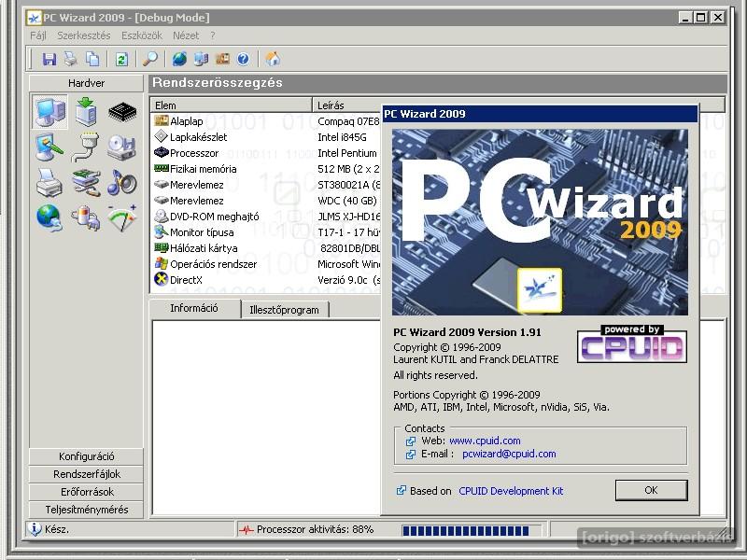747x560 pixels.
Task: Click the PC Wizard title bar app icon
Action: pyautogui.click(x=34, y=18)
